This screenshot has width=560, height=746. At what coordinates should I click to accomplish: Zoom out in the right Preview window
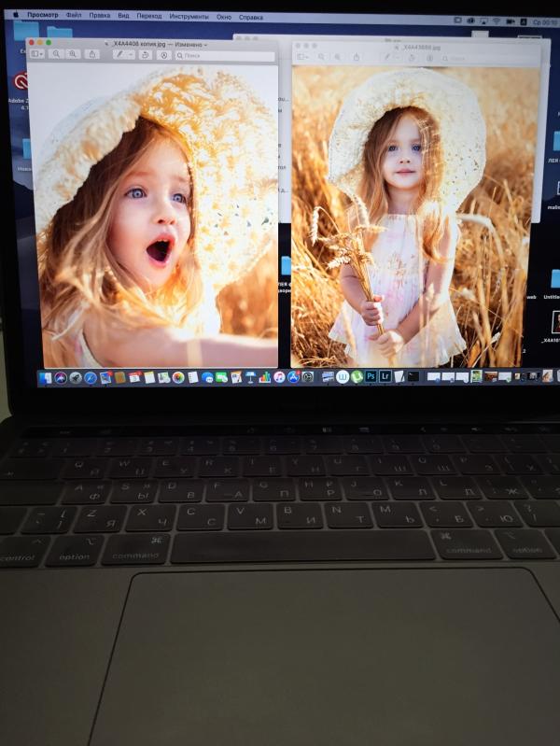coord(322,57)
